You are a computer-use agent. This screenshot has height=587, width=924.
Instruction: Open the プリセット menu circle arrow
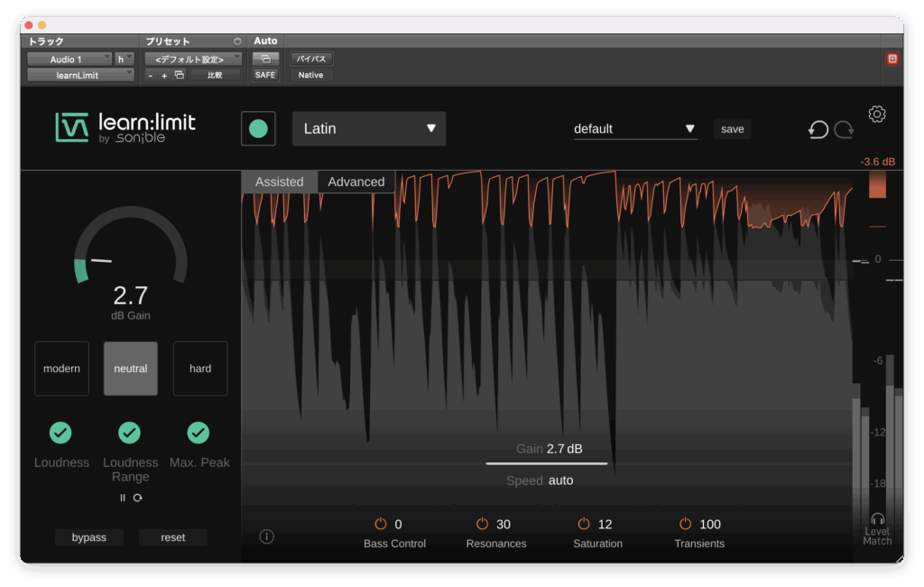(237, 42)
